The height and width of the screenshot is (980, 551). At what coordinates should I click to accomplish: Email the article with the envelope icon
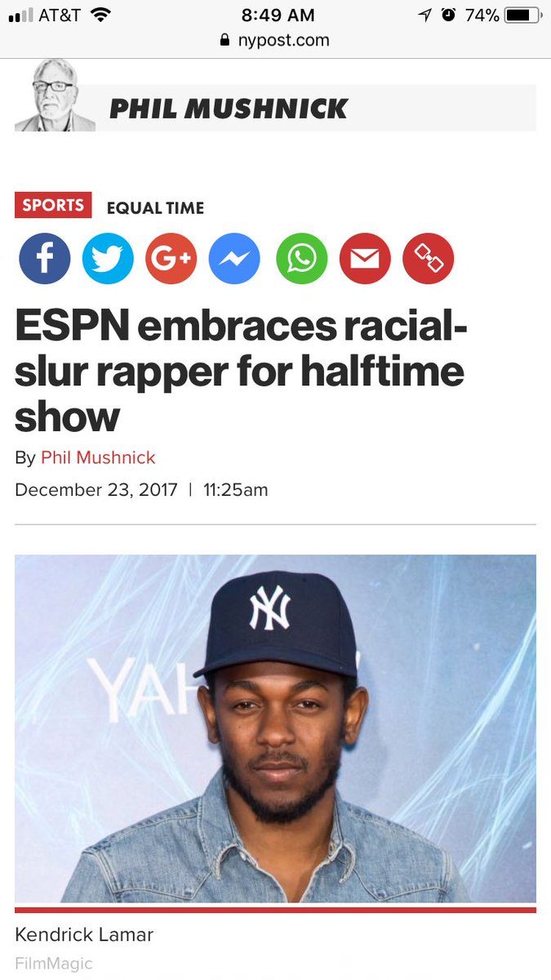365,259
